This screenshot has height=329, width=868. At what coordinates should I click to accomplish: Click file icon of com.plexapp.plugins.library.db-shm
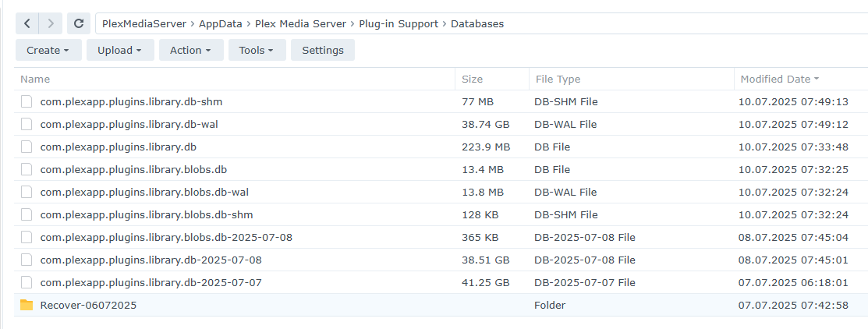tap(27, 101)
